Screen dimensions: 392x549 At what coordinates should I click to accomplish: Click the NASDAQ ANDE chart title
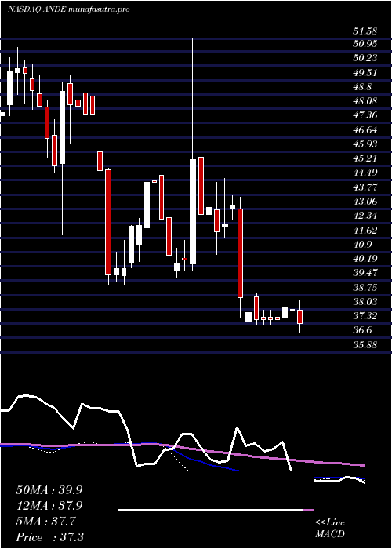click(x=69, y=9)
